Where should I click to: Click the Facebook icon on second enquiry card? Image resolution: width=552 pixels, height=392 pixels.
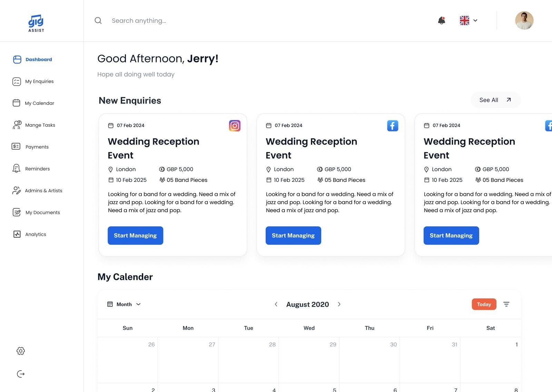[x=393, y=126]
